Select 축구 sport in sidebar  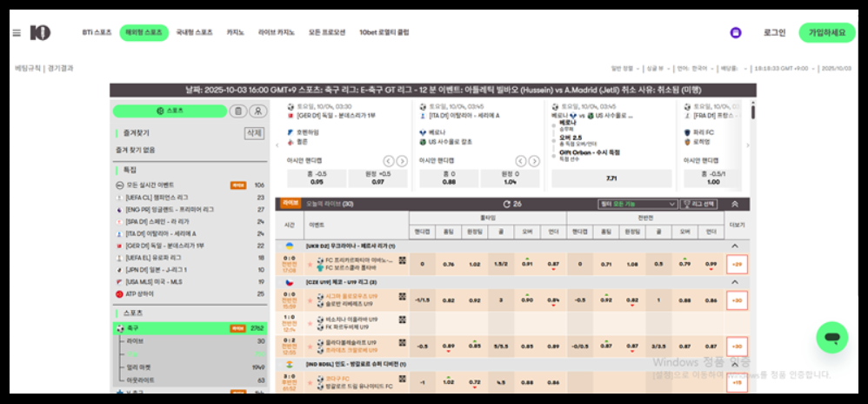[190, 328]
